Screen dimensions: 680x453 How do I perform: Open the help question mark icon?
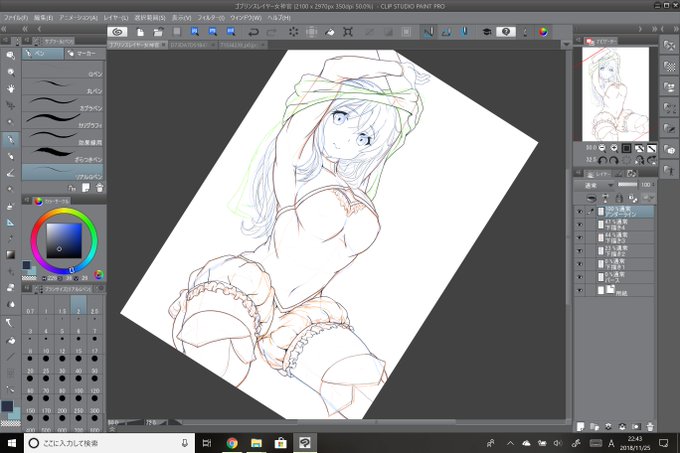[x=506, y=32]
